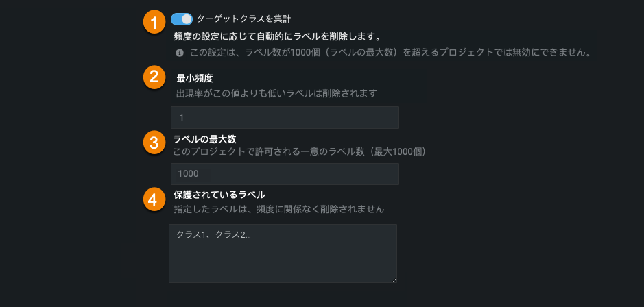
Task: Click the このプロジェクトで許可される helper text
Action: [x=299, y=151]
